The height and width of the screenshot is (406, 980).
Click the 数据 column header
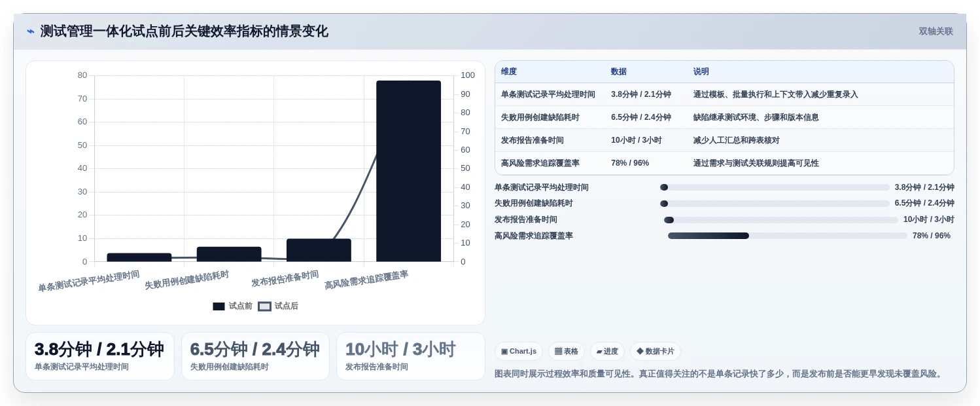[619, 72]
